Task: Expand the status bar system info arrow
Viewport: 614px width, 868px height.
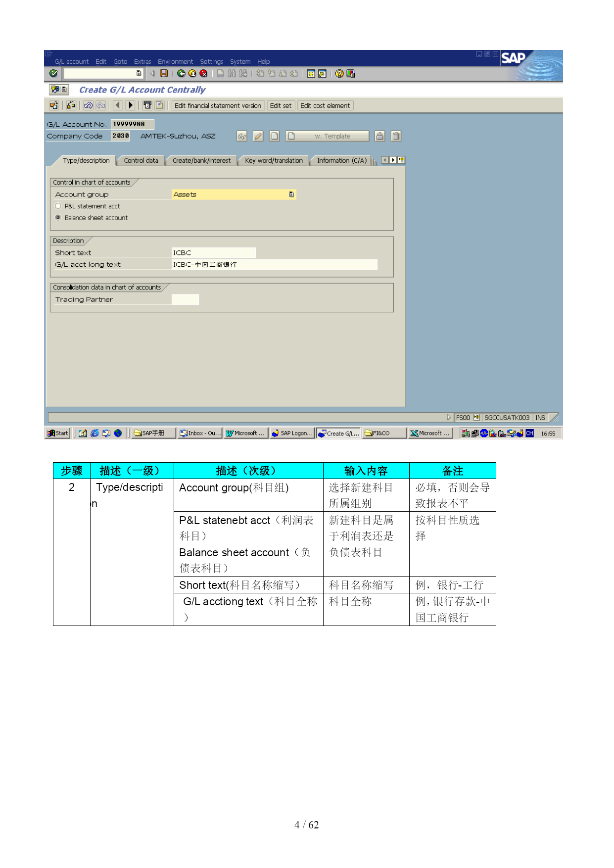Action: [449, 418]
